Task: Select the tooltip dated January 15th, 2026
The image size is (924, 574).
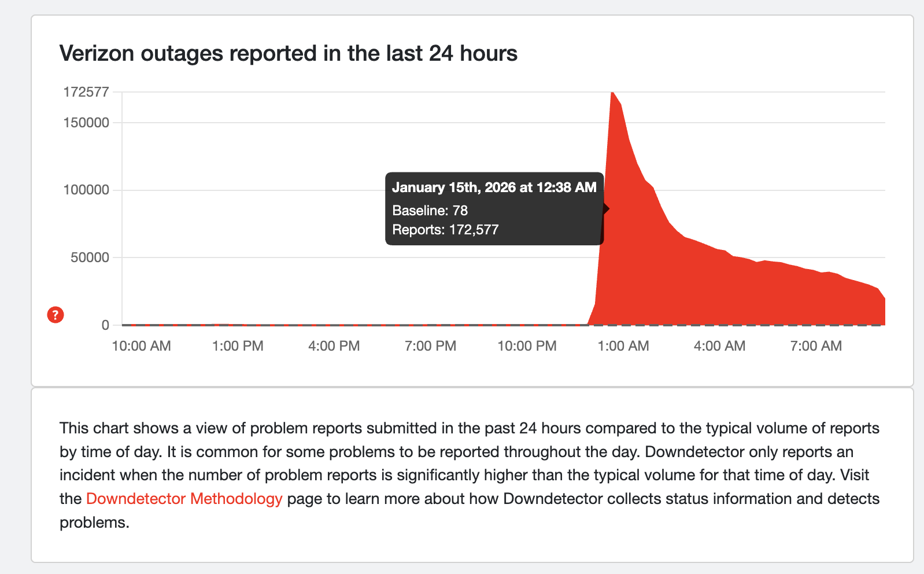Action: 494,187
